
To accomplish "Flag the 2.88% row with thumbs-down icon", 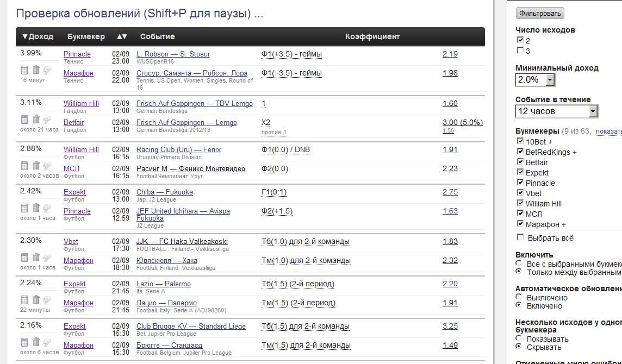I will [47, 166].
